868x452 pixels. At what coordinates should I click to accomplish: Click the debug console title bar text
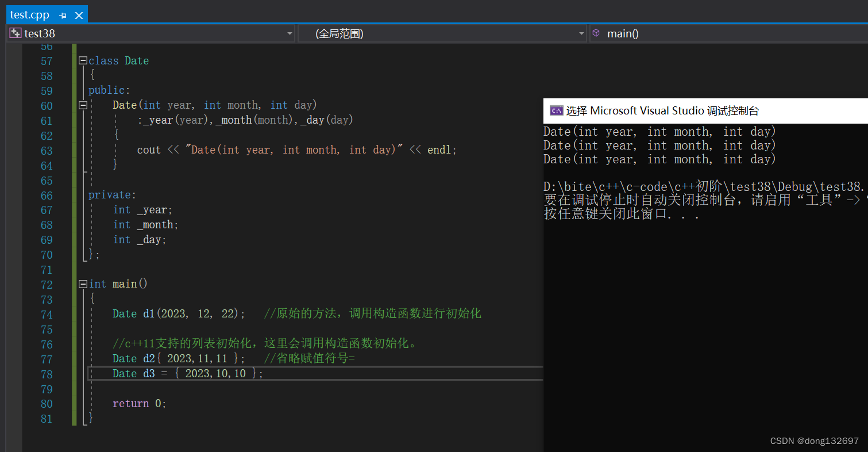pos(662,110)
